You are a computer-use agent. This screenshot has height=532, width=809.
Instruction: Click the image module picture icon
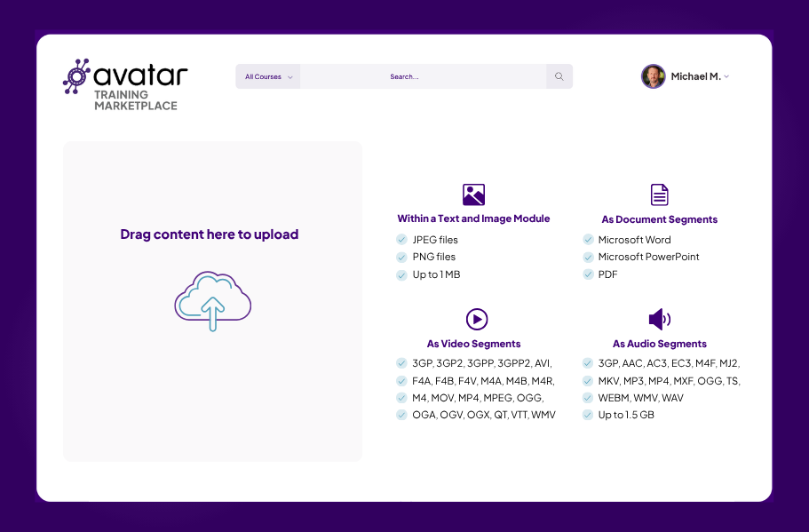[x=473, y=194]
